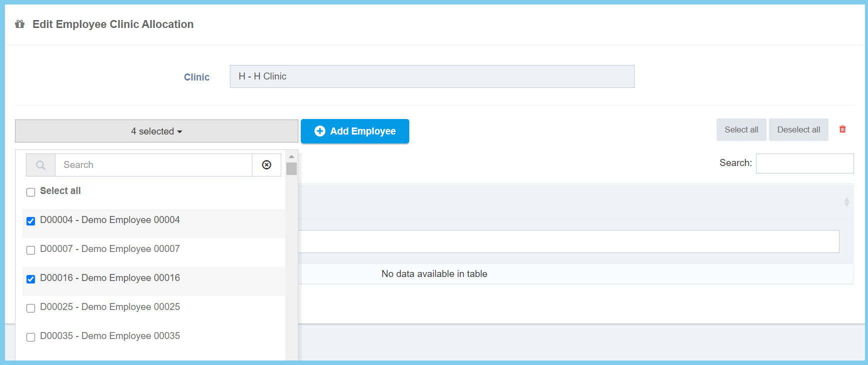Toggle the dropdown Select all checkbox
Image resolution: width=868 pixels, height=365 pixels.
click(x=31, y=192)
